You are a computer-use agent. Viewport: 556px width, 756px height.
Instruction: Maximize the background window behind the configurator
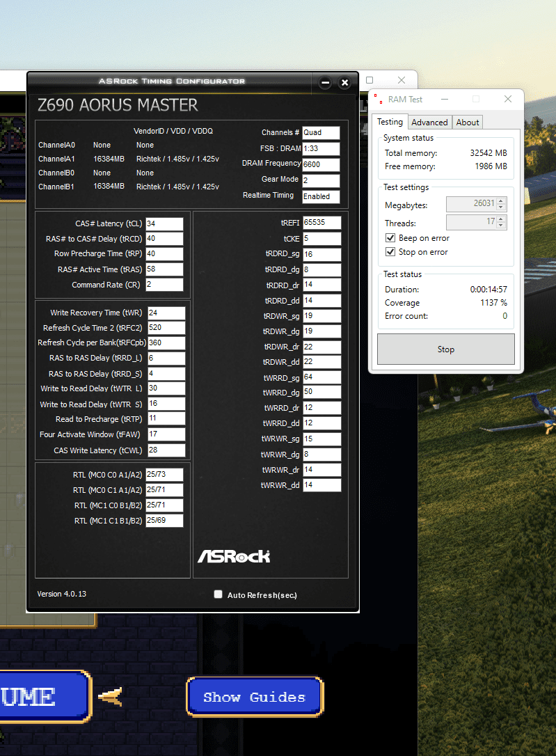point(370,80)
